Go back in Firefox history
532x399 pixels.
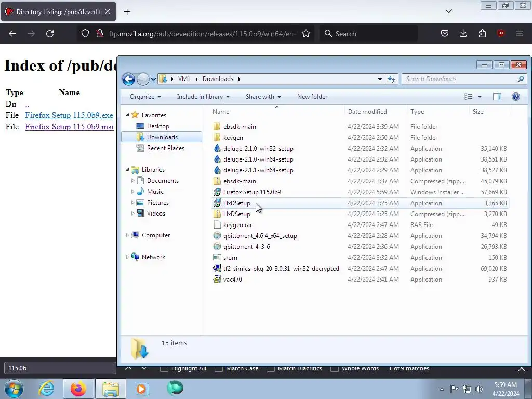click(x=12, y=34)
